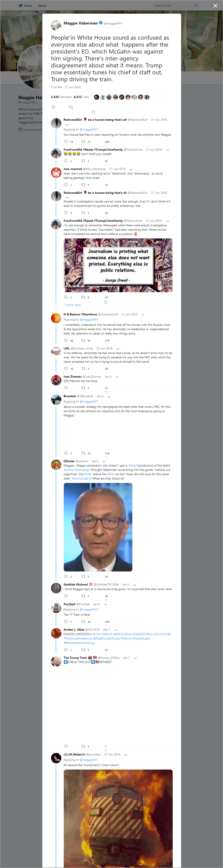Click the search magnifier icon

(196, 5)
